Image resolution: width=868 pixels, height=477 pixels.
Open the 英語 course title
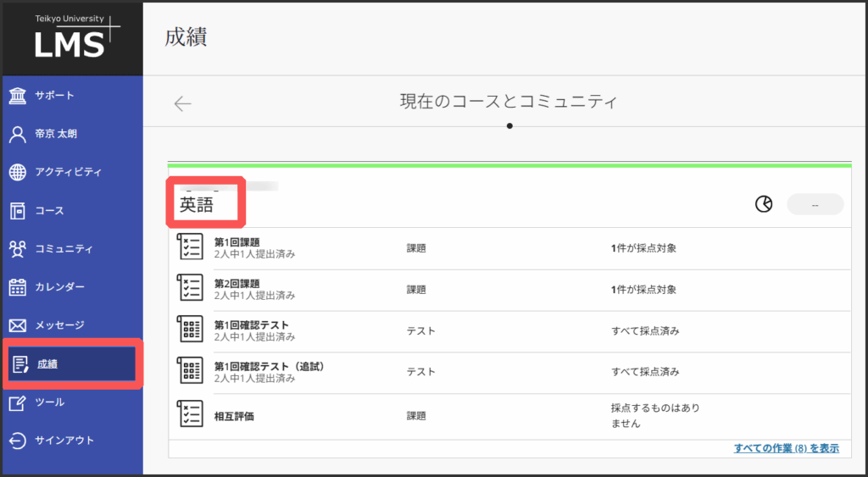coord(197,205)
